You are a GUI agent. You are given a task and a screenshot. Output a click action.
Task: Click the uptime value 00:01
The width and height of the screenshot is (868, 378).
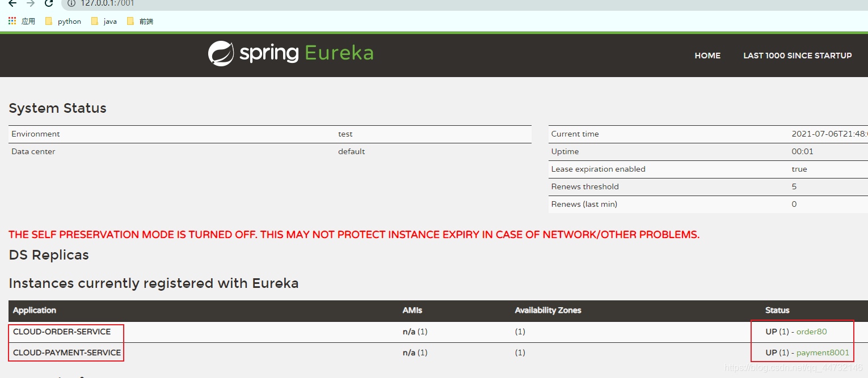(803, 151)
